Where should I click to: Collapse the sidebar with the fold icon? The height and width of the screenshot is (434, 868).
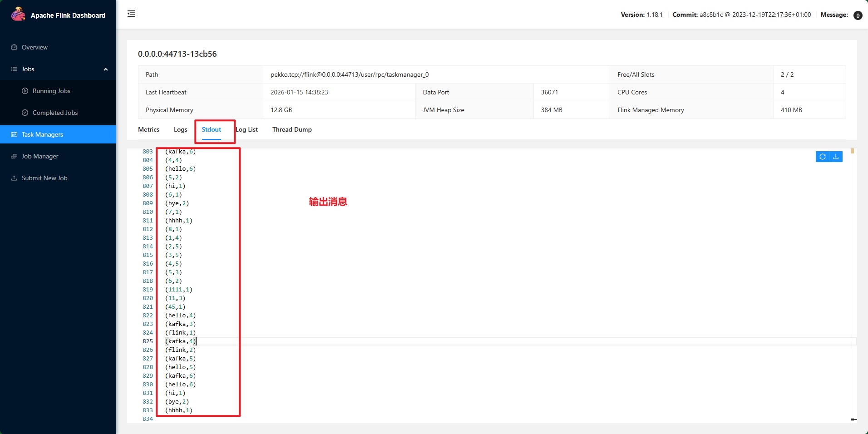pyautogui.click(x=131, y=14)
